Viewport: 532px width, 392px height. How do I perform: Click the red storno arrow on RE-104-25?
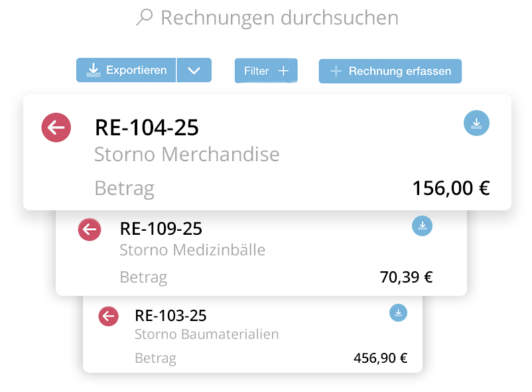pyautogui.click(x=56, y=127)
